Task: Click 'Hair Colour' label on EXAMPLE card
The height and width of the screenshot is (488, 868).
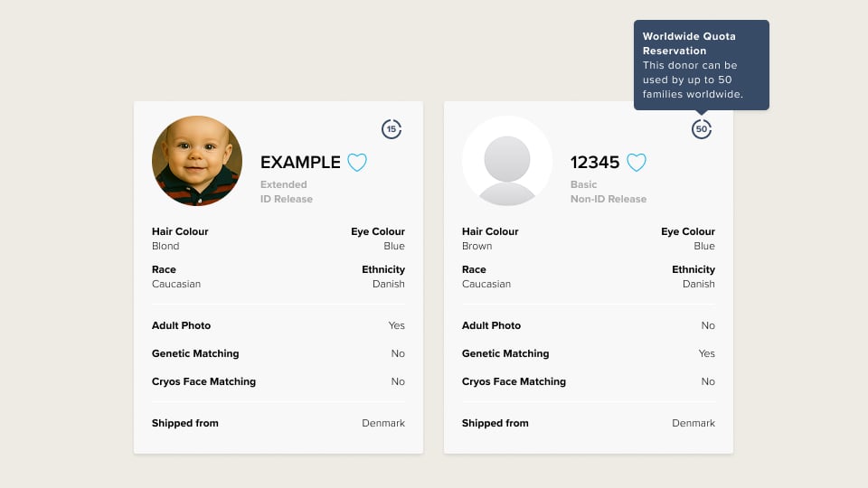Action: (180, 231)
